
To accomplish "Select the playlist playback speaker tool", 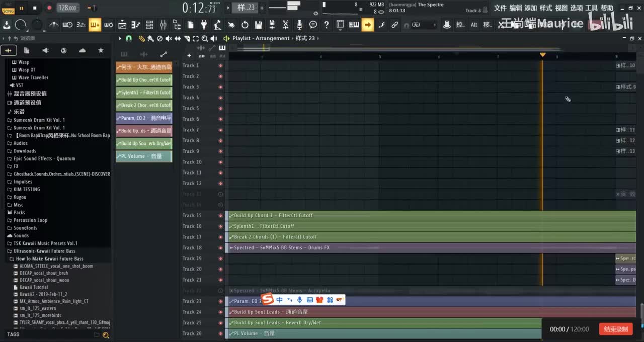I will [x=214, y=38].
